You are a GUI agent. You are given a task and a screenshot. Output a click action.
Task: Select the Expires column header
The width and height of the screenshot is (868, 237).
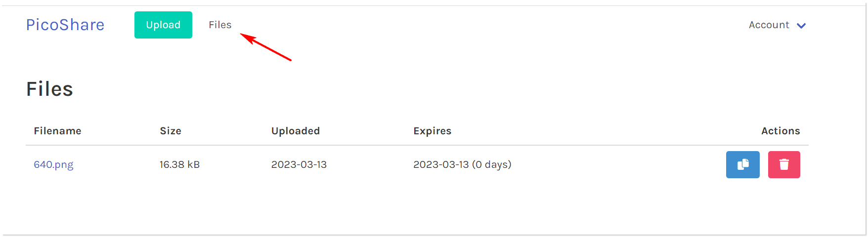(x=433, y=131)
